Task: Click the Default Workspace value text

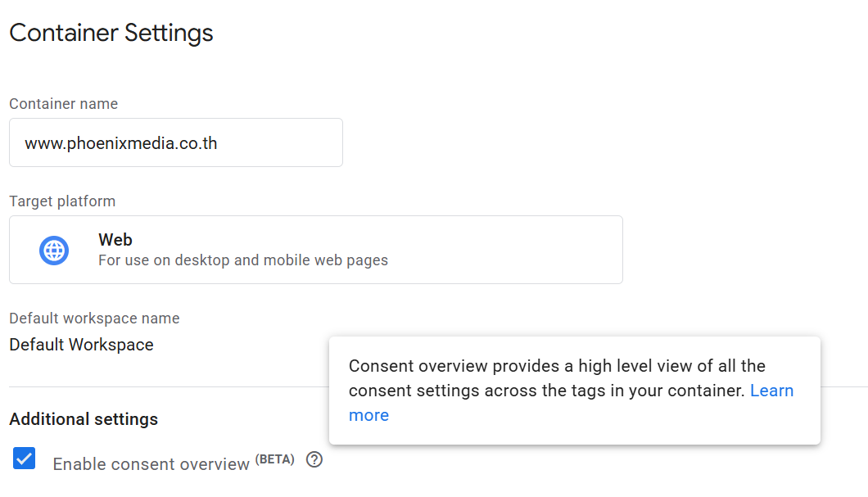Action: pos(81,345)
